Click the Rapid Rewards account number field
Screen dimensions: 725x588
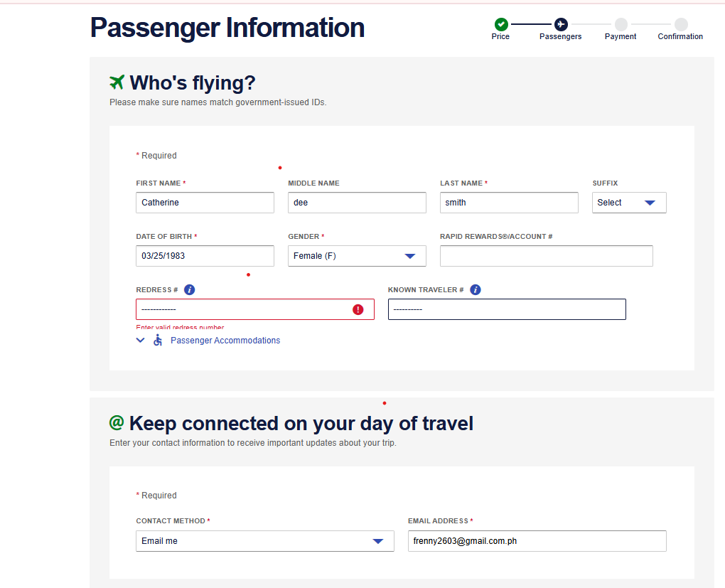click(x=546, y=256)
